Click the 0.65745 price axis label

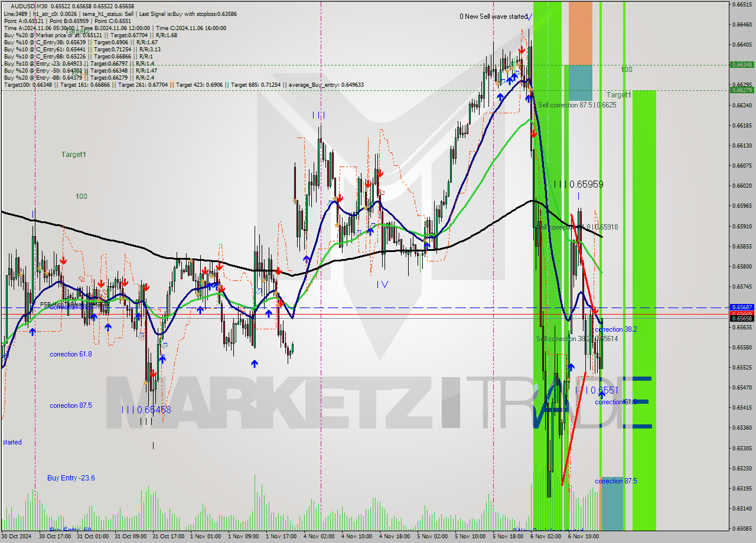pos(742,286)
